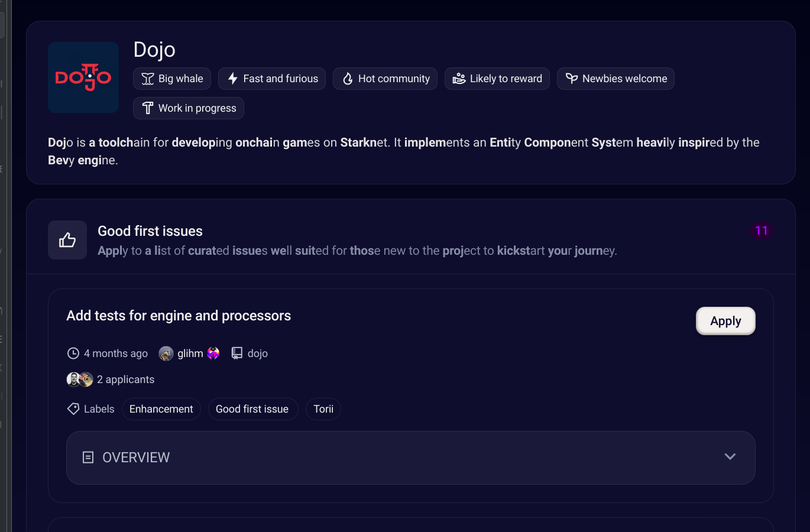Click the Dojo project logo
This screenshot has width=810, height=532.
click(83, 77)
